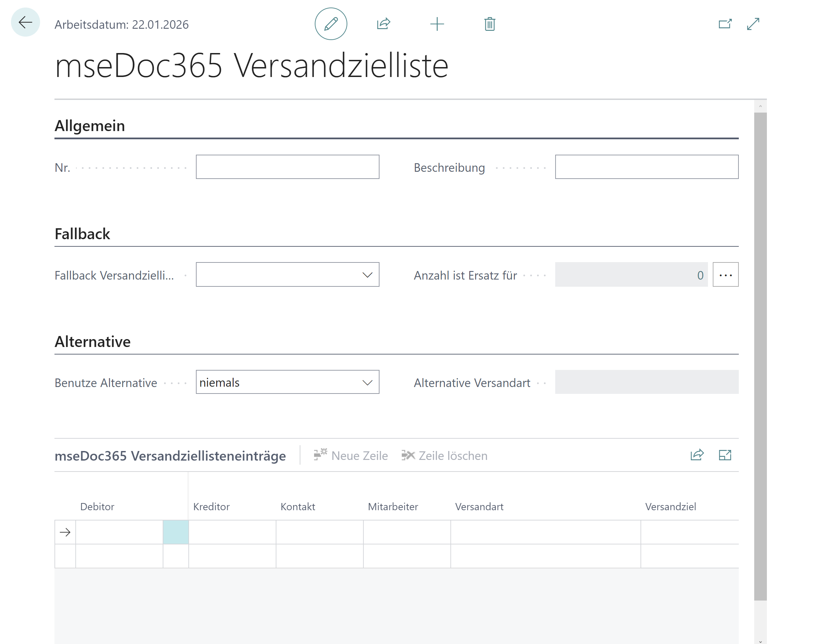Click into the Nr. input field
821x644 pixels.
(287, 167)
